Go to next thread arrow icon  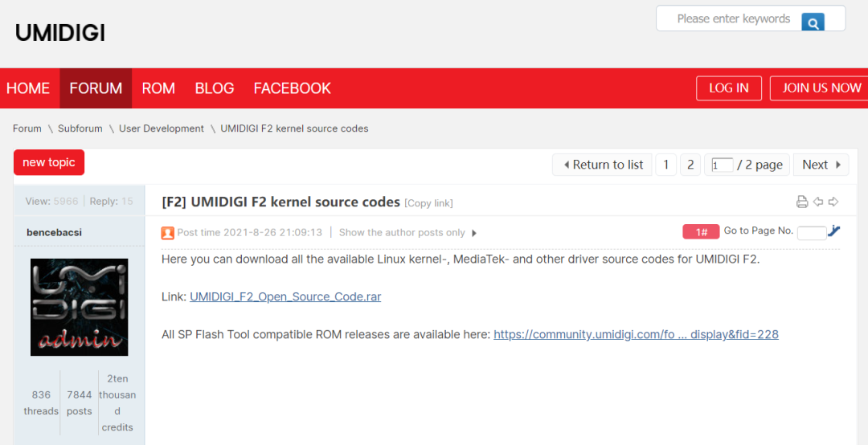pos(833,202)
